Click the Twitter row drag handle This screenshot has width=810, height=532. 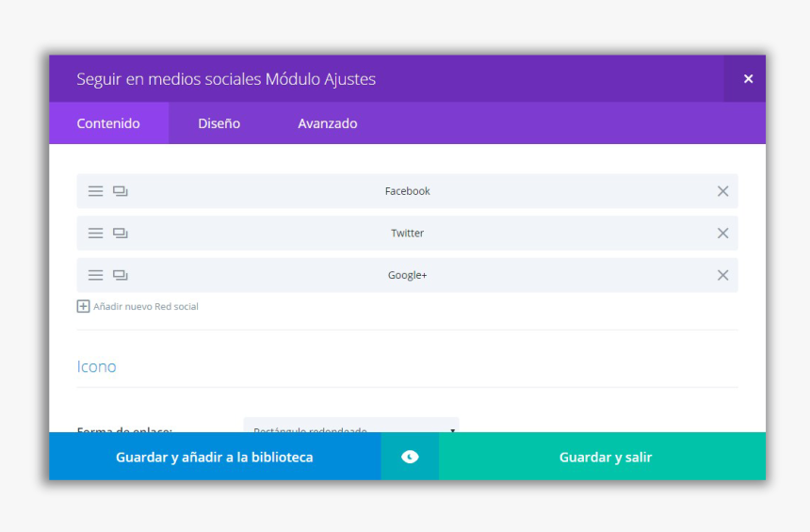click(95, 233)
